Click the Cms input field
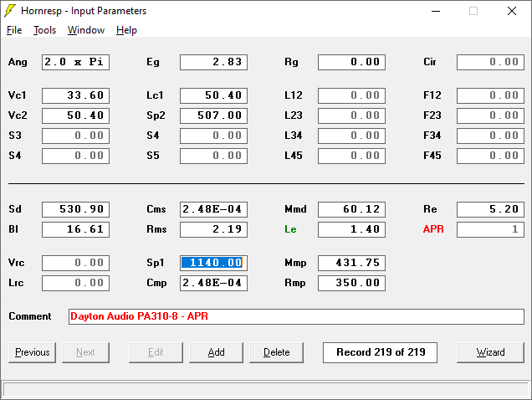The image size is (532, 400). tap(214, 209)
